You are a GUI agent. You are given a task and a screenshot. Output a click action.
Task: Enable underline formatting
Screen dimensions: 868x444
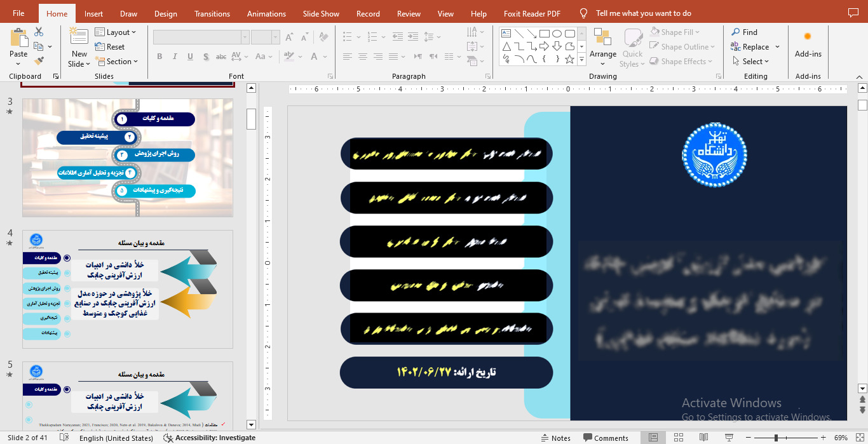pyautogui.click(x=190, y=57)
